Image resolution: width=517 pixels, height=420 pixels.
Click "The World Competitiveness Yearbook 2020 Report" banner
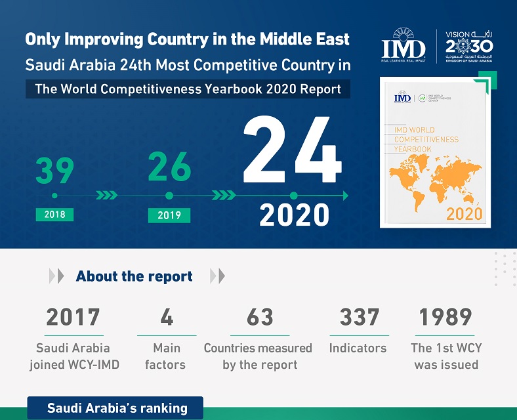point(188,89)
